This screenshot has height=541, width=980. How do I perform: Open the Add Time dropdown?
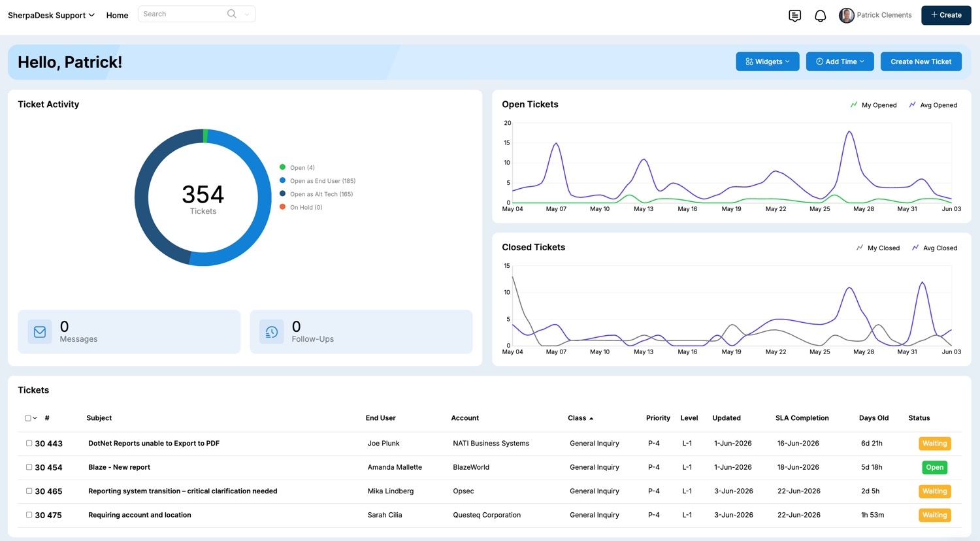pyautogui.click(x=840, y=61)
